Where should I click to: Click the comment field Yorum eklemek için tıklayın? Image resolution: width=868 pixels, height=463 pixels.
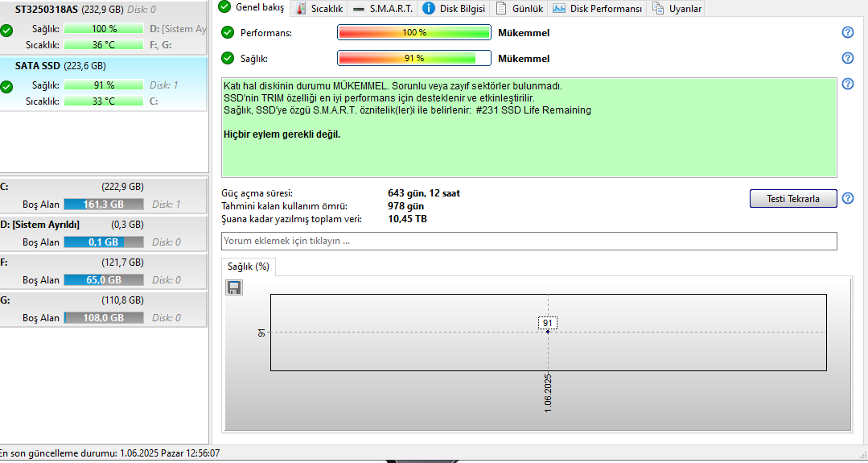(529, 242)
